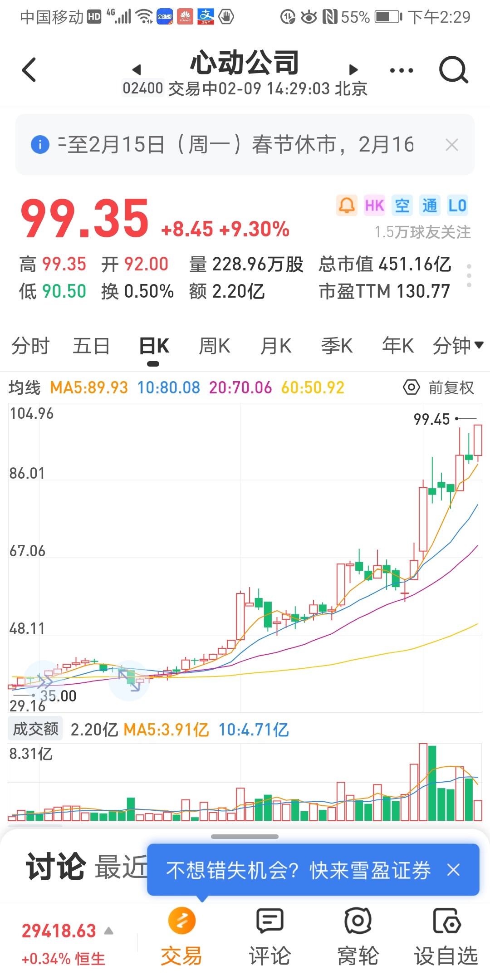Screen dimensions: 490x980
Task: Tap the 1.5万球友关注 followers text
Action: tap(422, 232)
